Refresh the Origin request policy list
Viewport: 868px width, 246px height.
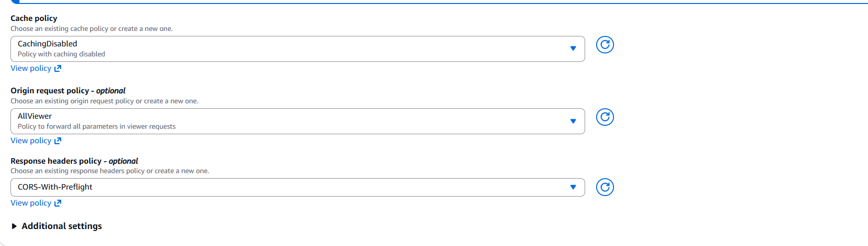tap(605, 117)
